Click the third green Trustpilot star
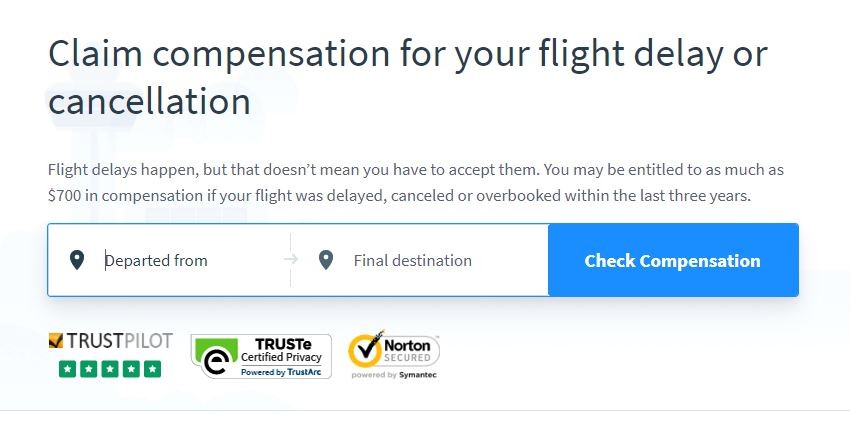The width and height of the screenshot is (850, 425). point(110,369)
